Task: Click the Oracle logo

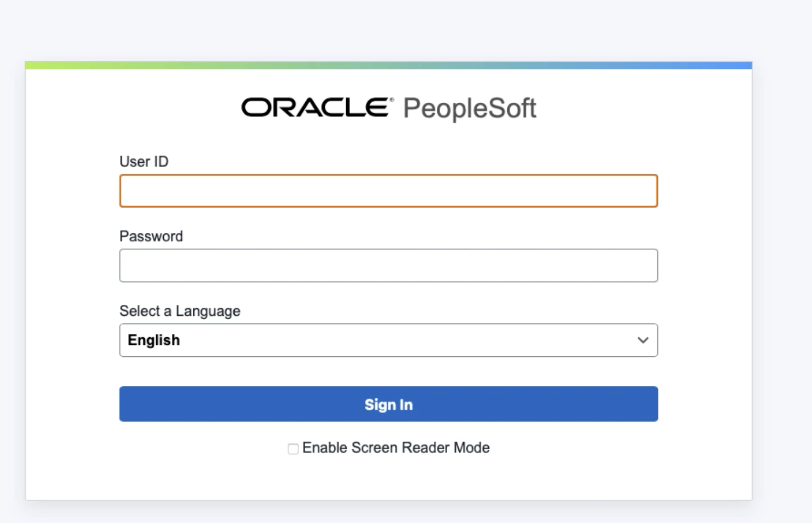Action: (314, 108)
